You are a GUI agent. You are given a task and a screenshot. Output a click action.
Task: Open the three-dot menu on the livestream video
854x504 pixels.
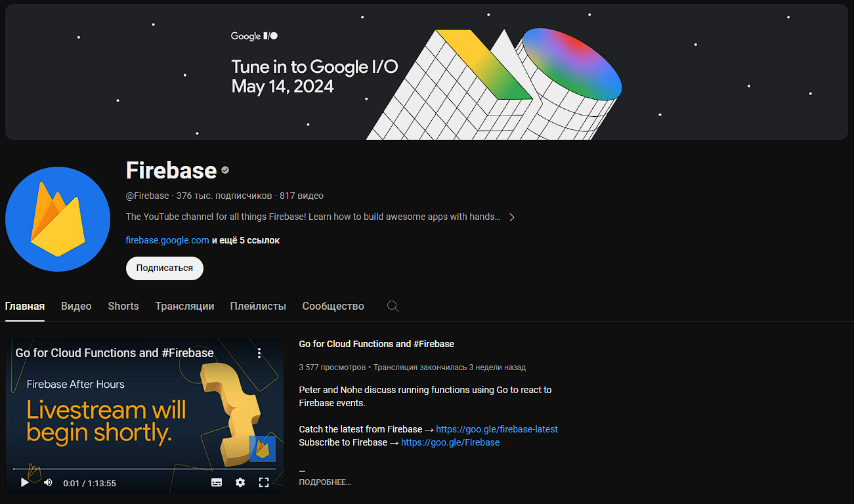click(259, 352)
